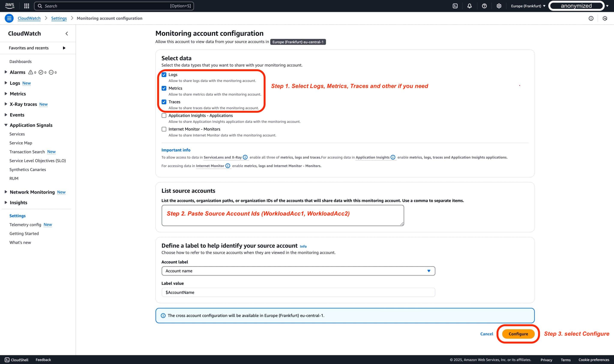
Task: Open the Europe (Frankfurt) region dropdown
Action: 528,6
